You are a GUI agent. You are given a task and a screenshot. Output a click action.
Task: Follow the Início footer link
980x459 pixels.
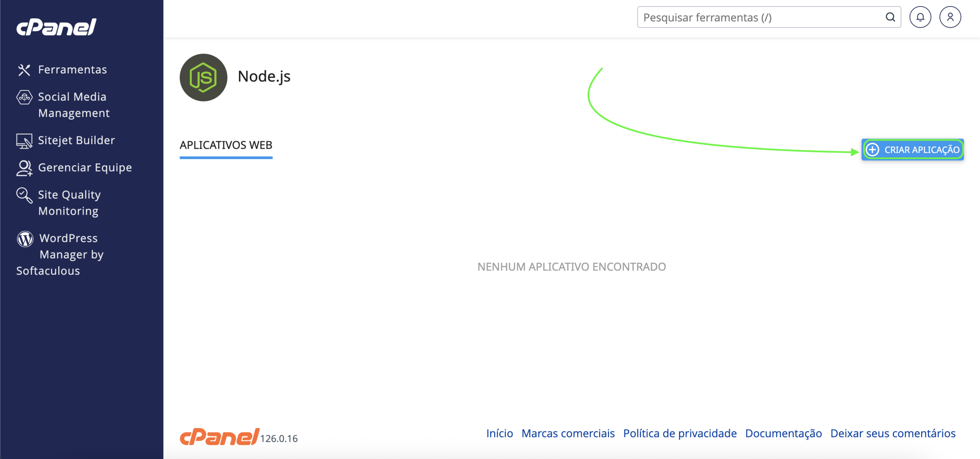click(500, 433)
